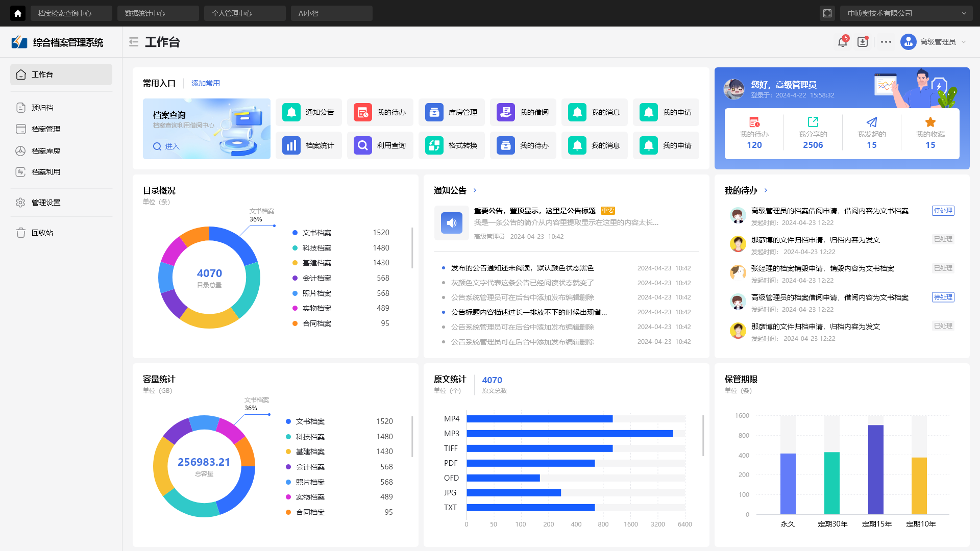Open the 档案统计 shortcut icon
Viewport: 980px width, 551px height.
(x=291, y=145)
